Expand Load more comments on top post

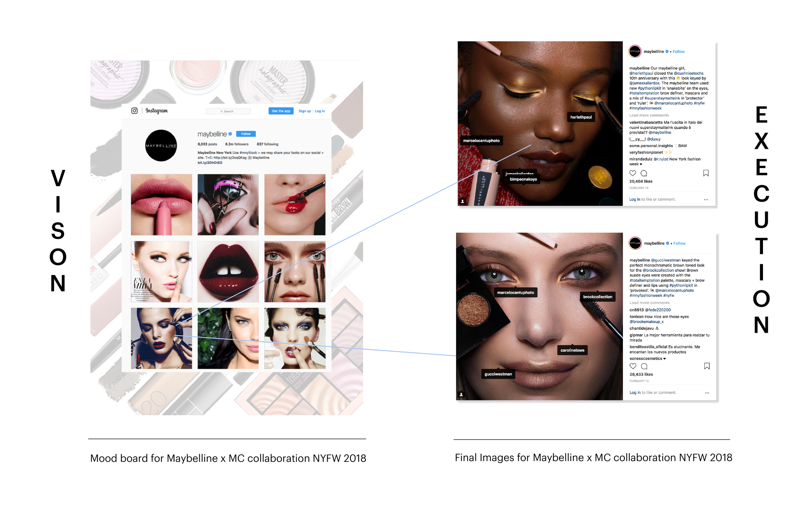649,115
